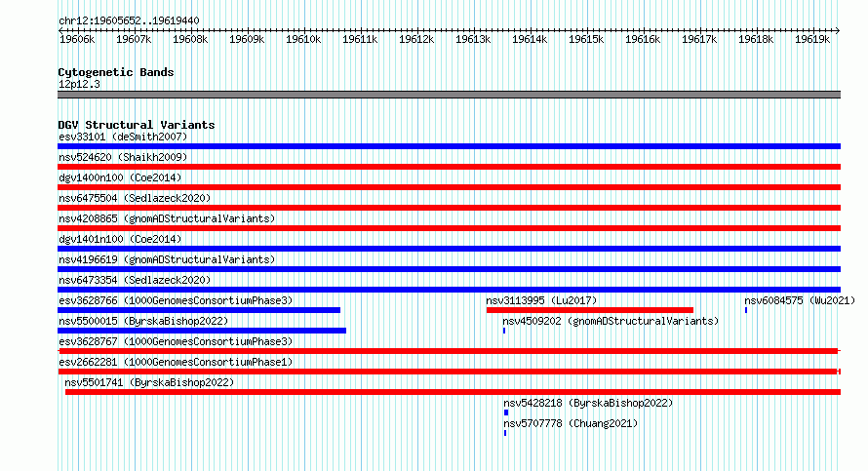Open nsv6084575 (Wu2021) label
This screenshot has height=471, width=868.
[800, 300]
